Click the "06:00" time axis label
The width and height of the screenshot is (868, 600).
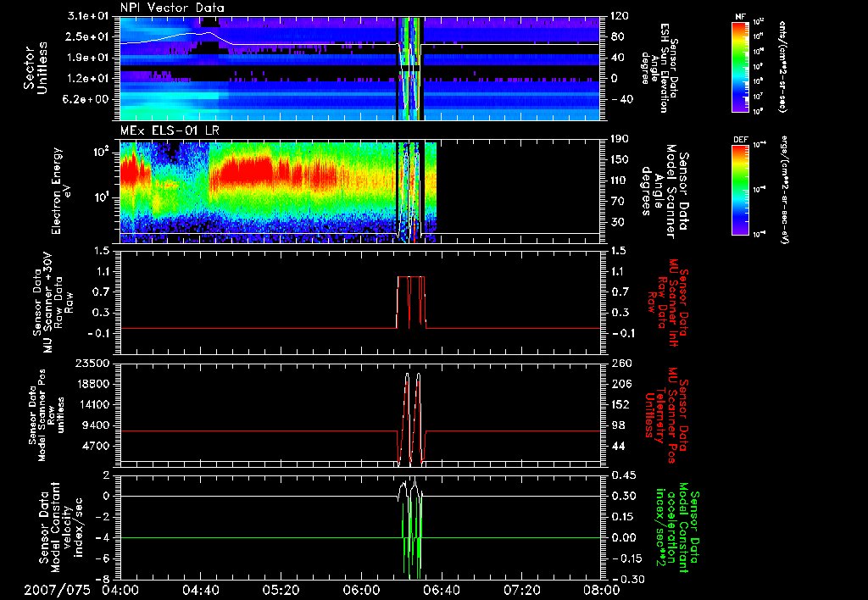(361, 590)
